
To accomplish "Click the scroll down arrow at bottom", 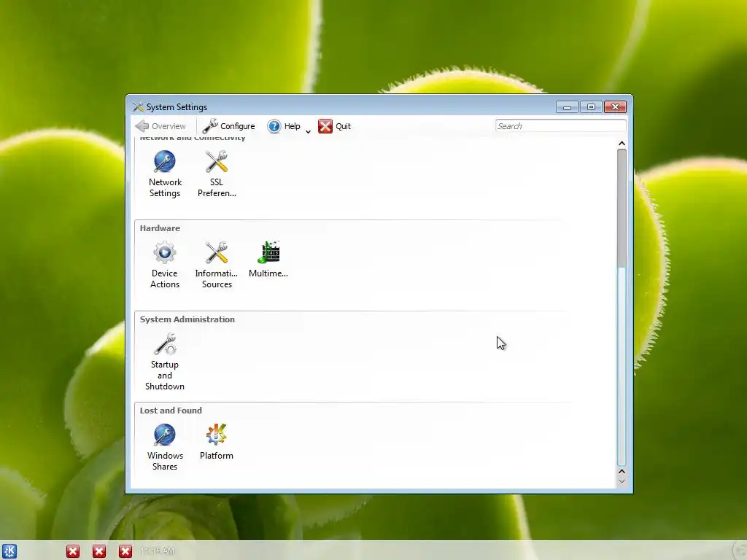I will click(622, 481).
